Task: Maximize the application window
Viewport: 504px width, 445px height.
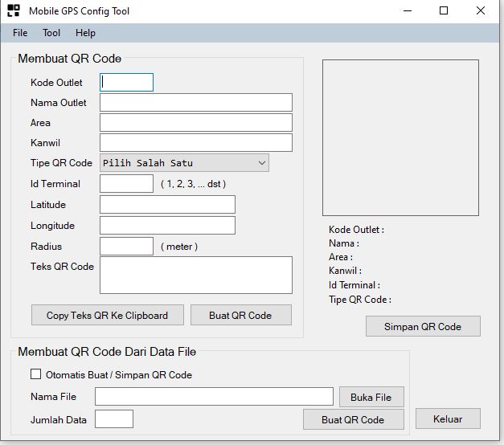Action: 444,11
